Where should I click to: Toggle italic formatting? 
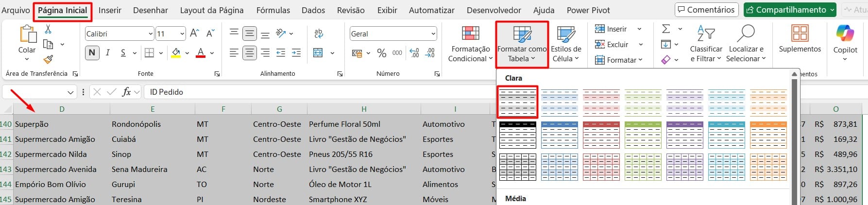pos(108,52)
